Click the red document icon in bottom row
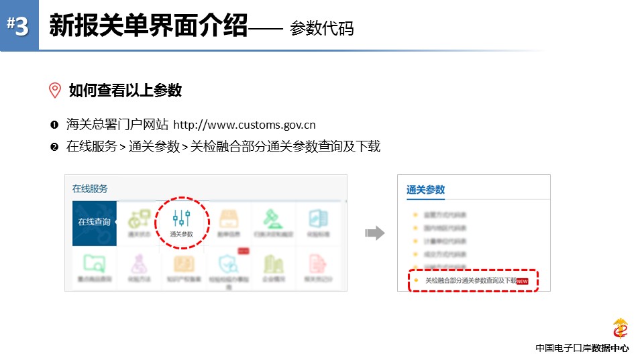 (x=318, y=262)
